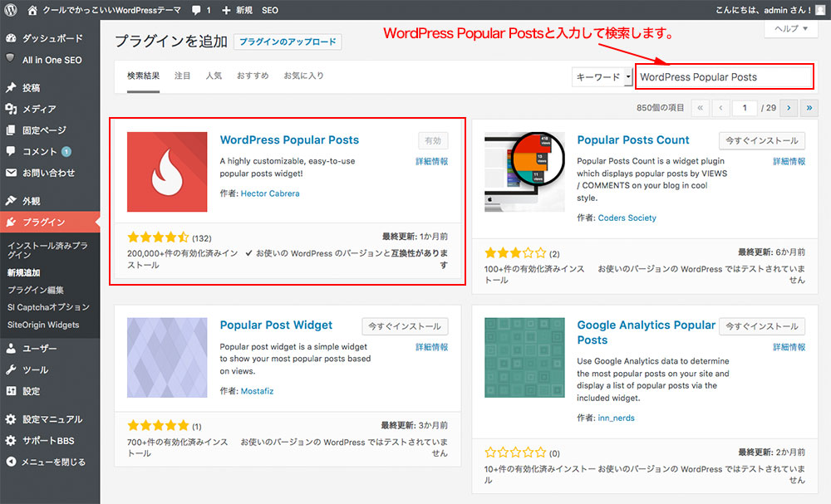Open 詳細情報 for Popular Post Widget
This screenshot has width=831, height=504.
point(432,347)
